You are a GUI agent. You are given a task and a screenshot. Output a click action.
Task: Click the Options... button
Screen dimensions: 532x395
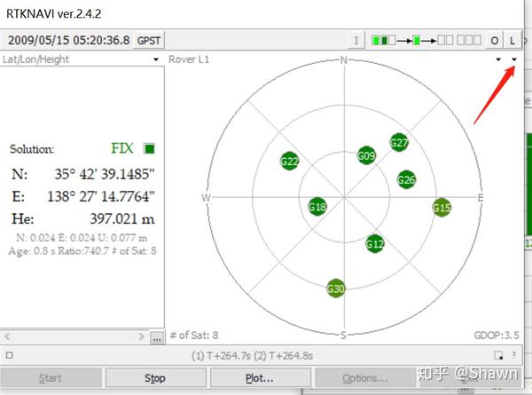pos(365,377)
